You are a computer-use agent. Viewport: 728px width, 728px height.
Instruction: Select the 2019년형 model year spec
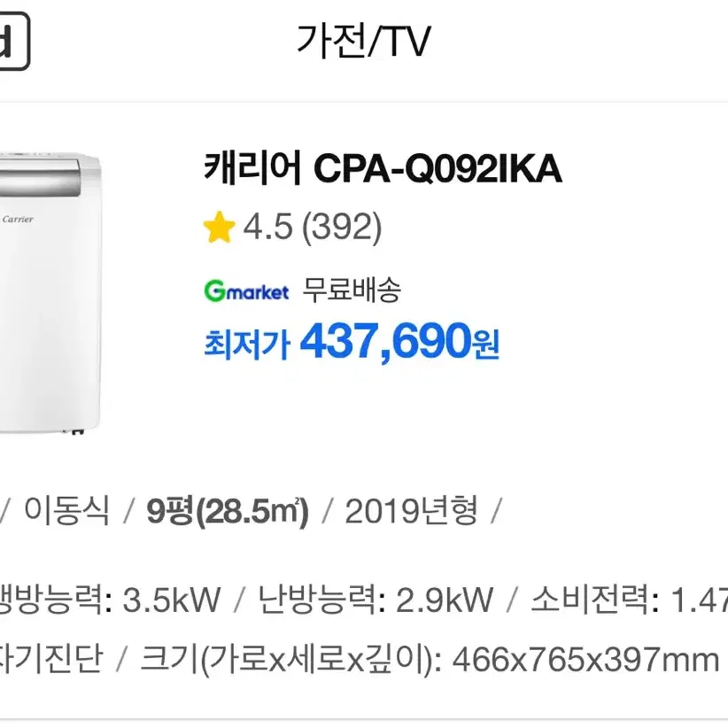pos(411,511)
